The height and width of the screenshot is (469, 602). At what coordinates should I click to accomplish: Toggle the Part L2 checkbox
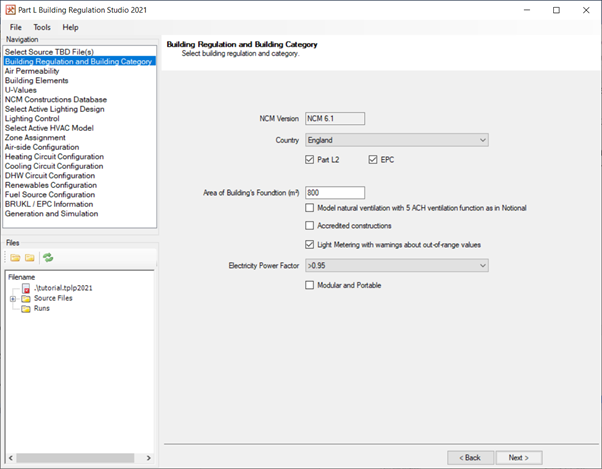coord(309,160)
